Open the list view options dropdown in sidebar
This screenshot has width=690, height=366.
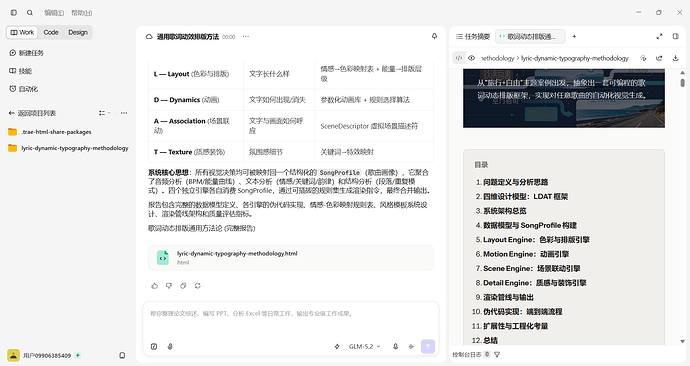[x=104, y=113]
